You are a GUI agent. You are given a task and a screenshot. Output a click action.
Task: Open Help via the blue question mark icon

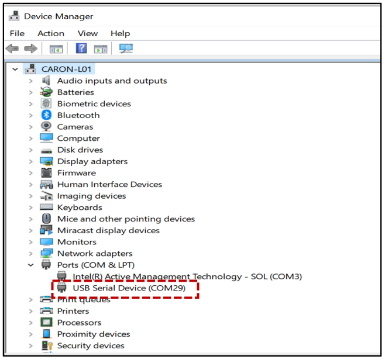[81, 48]
